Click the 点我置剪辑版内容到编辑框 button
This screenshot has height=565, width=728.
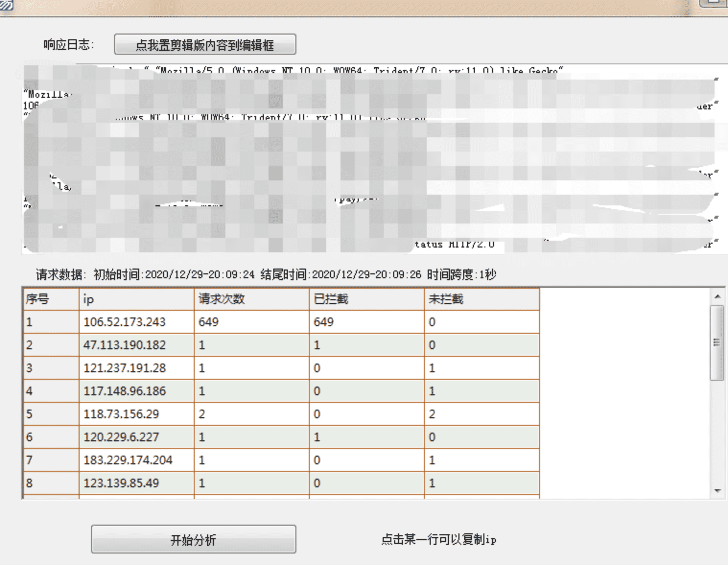click(x=205, y=44)
